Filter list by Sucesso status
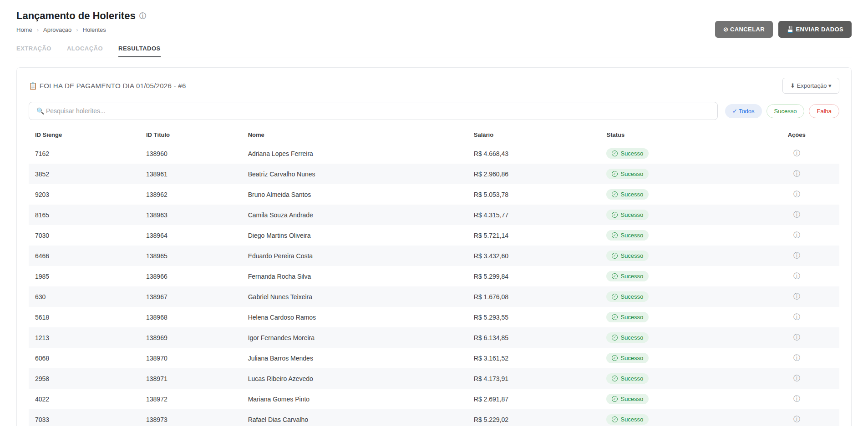Viewport: 868px width, 426px height. click(785, 111)
